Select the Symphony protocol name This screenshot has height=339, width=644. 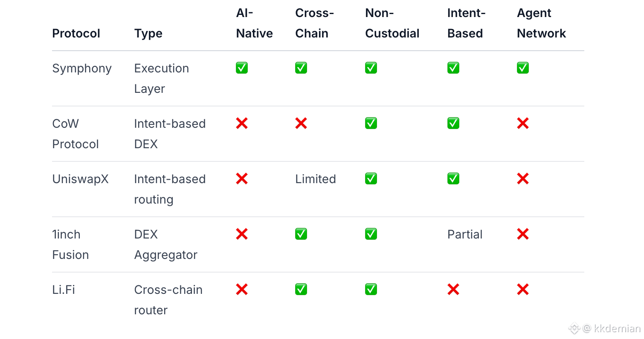pyautogui.click(x=82, y=69)
